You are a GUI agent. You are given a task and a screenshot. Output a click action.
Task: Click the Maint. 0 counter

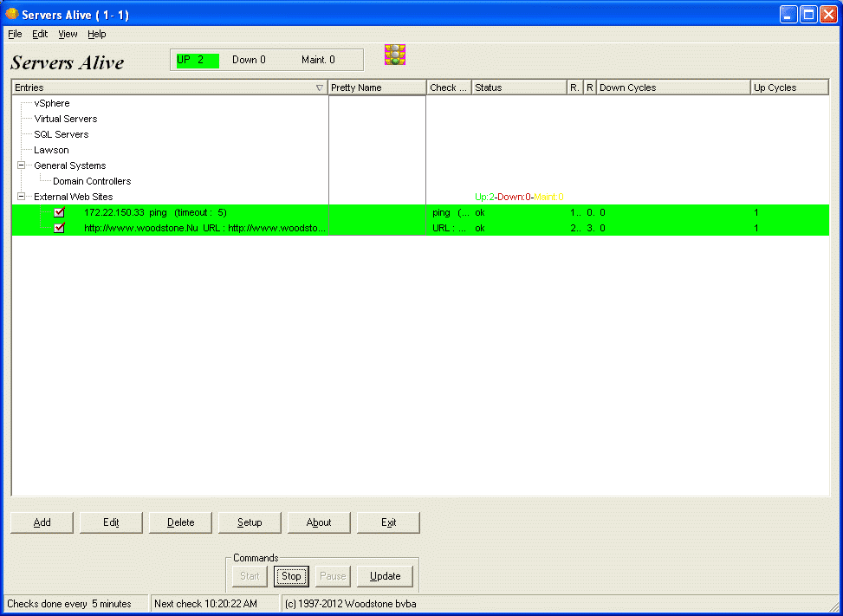pos(318,60)
